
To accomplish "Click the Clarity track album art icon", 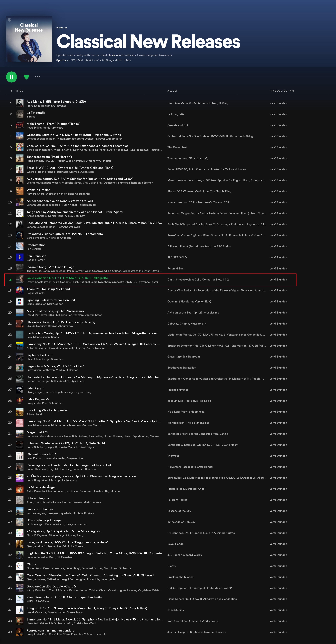I will [19, 566].
